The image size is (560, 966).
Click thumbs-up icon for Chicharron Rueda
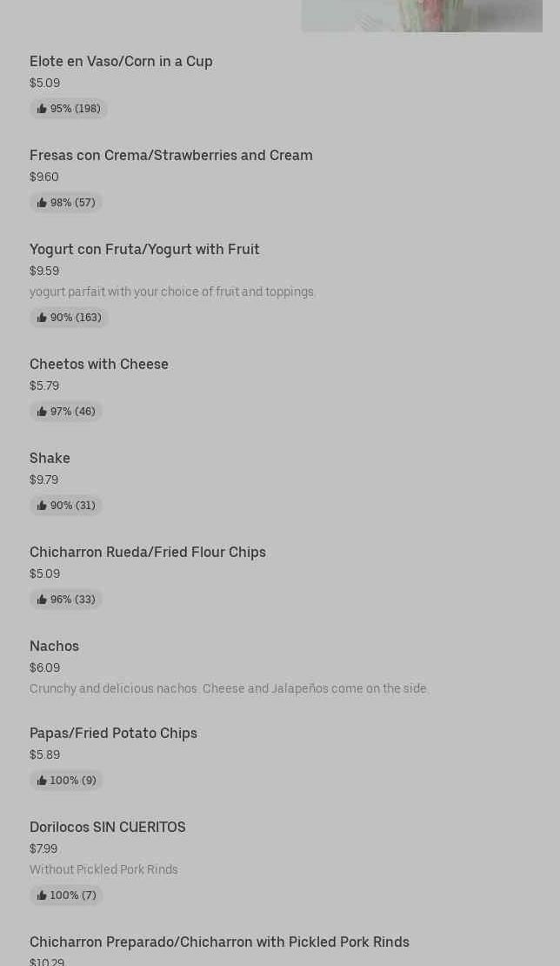(x=42, y=600)
